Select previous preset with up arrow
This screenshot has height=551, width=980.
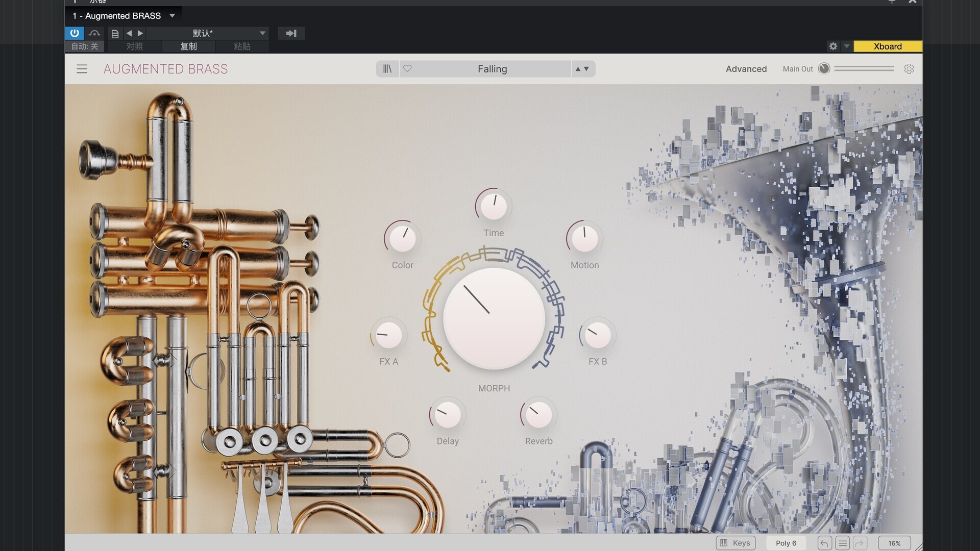click(x=578, y=69)
